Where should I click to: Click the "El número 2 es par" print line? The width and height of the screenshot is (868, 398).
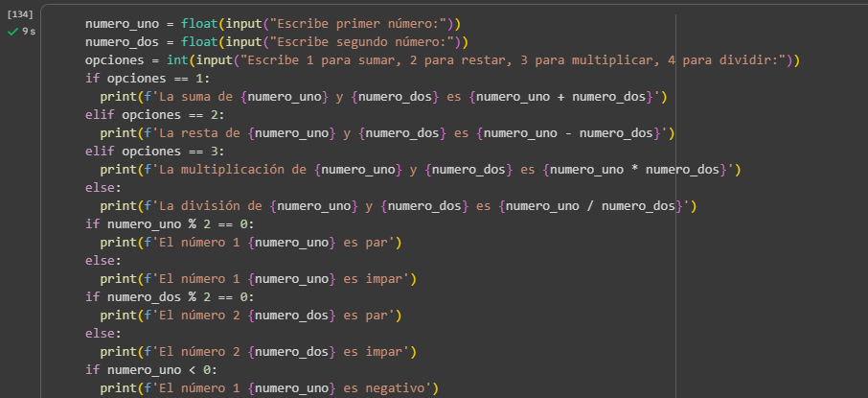tap(250, 315)
